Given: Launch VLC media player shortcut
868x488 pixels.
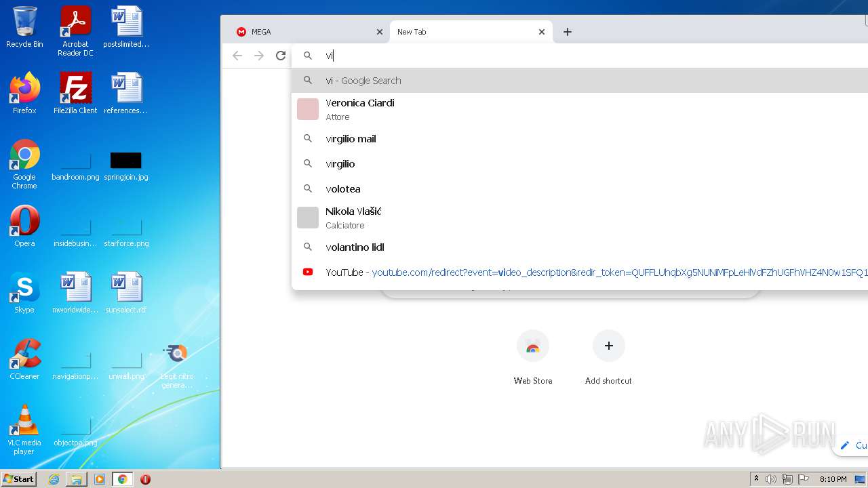Looking at the screenshot, I should tap(24, 430).
